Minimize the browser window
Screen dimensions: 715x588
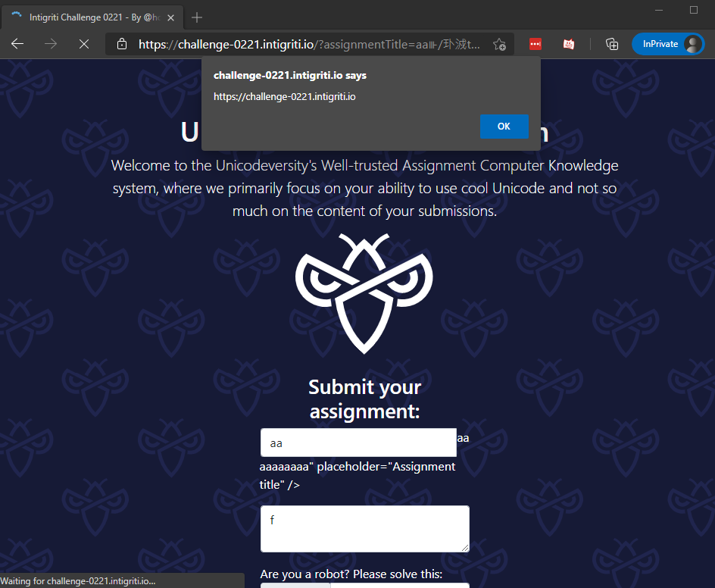coord(658,10)
